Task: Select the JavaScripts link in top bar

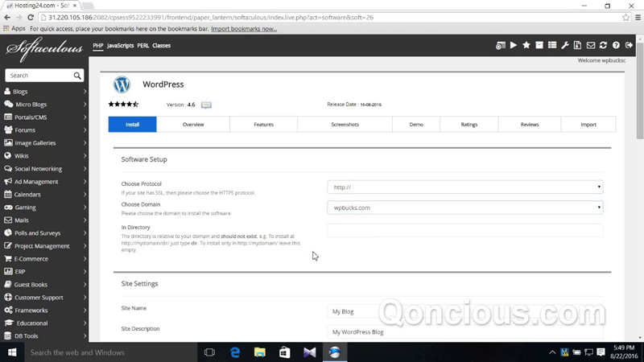Action: point(120,46)
